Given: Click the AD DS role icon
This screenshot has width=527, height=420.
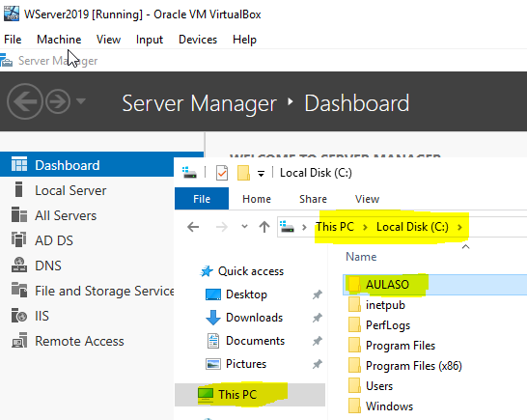Looking at the screenshot, I should [x=19, y=239].
